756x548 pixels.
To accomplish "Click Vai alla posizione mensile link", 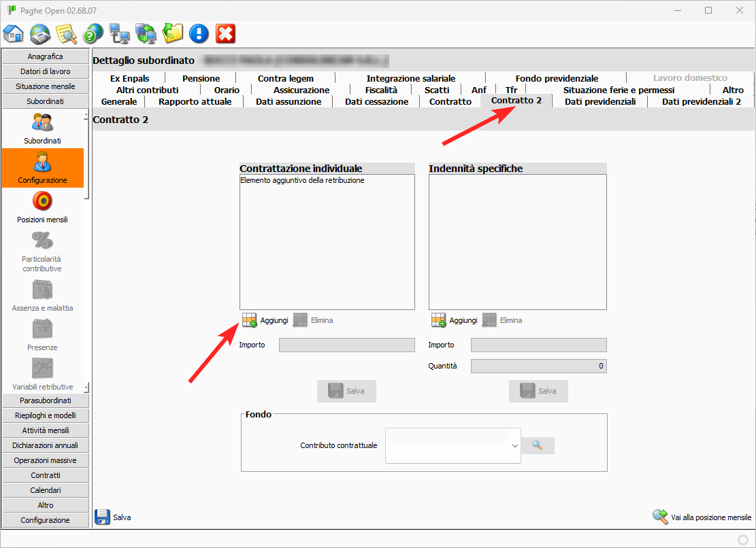I will click(x=702, y=517).
